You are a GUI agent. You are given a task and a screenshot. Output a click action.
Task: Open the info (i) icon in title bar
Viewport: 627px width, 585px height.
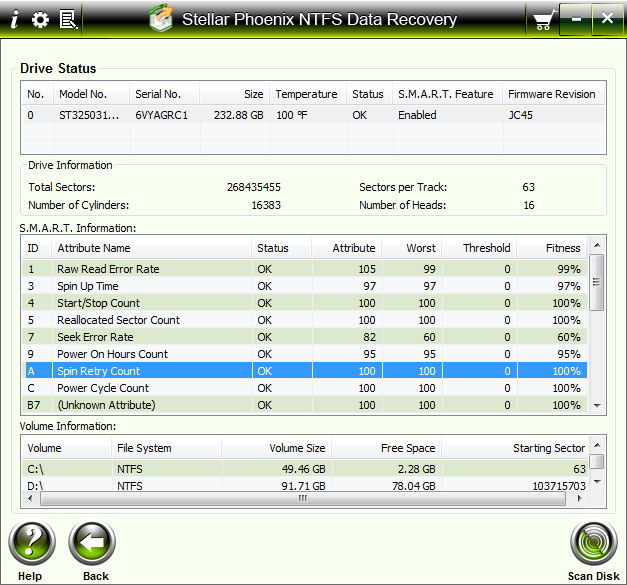click(14, 19)
